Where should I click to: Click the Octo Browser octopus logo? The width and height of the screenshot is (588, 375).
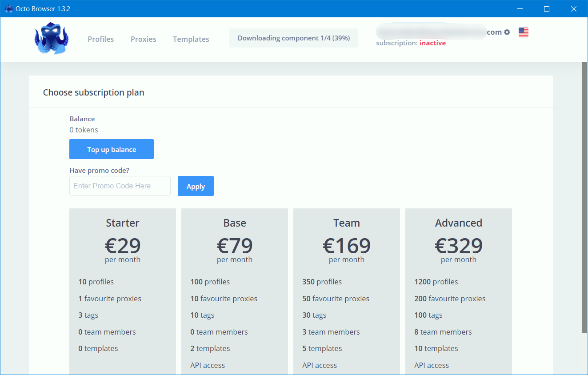(52, 39)
